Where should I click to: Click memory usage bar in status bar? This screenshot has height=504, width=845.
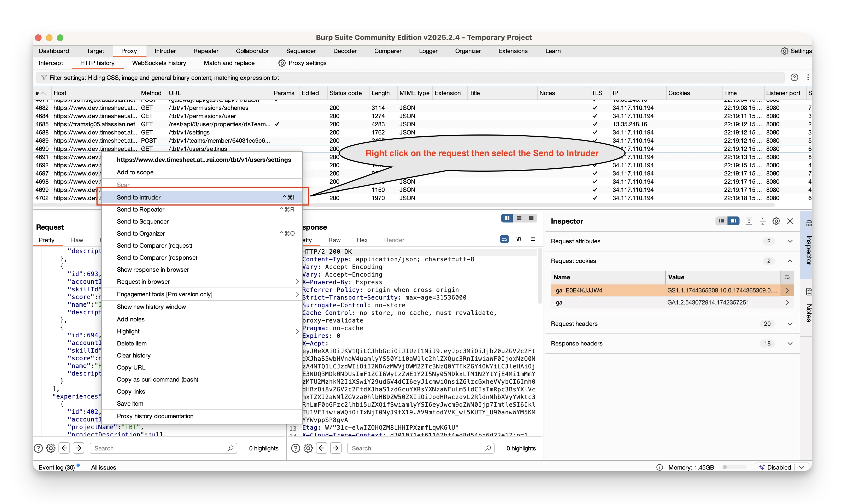734,467
